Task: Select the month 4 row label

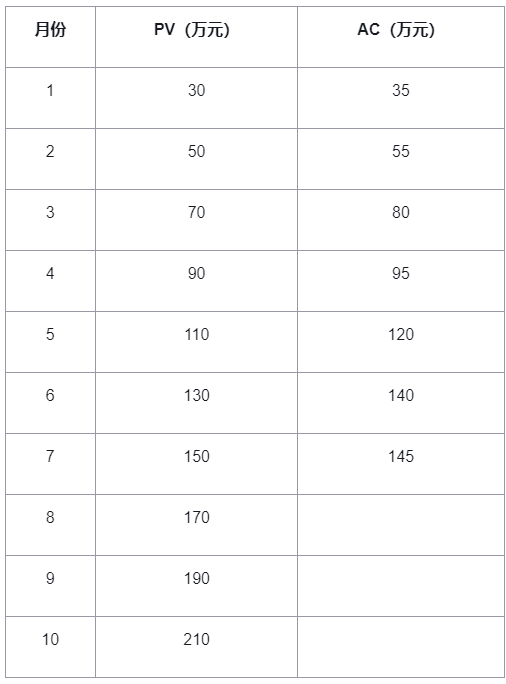Action: point(51,281)
